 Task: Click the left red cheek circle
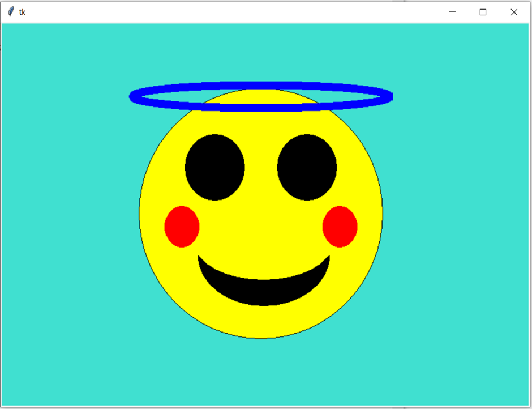click(x=181, y=227)
